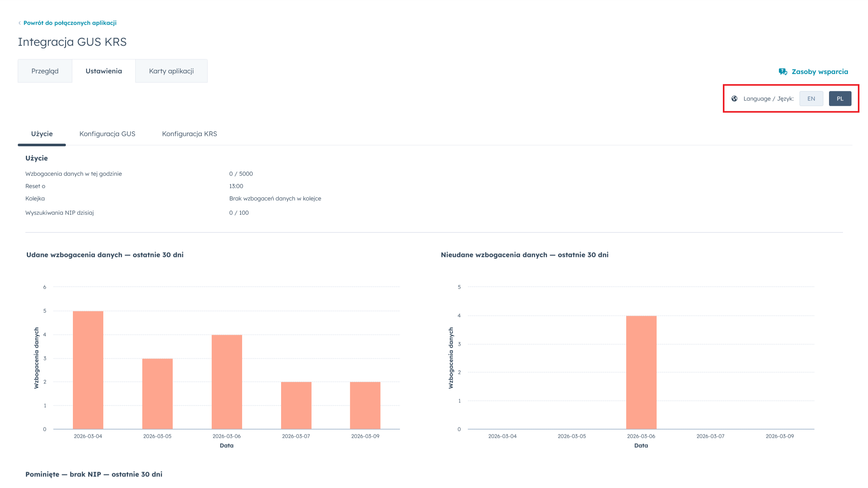
Task: Click the 0 / 5000 value
Action: click(x=241, y=174)
